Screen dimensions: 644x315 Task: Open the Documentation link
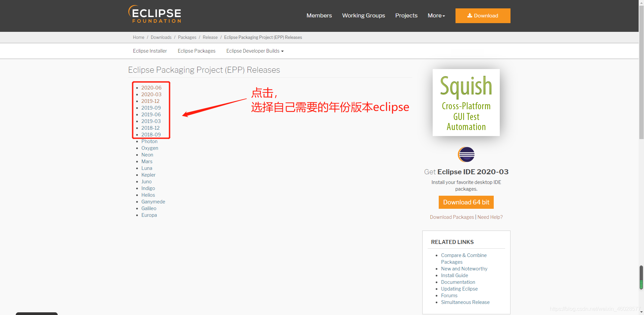(458, 282)
